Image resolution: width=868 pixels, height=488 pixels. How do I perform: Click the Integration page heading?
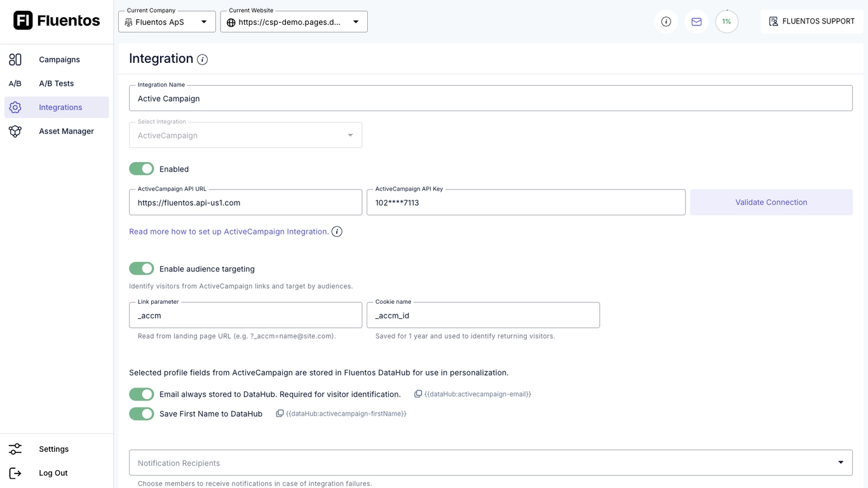[x=161, y=58]
